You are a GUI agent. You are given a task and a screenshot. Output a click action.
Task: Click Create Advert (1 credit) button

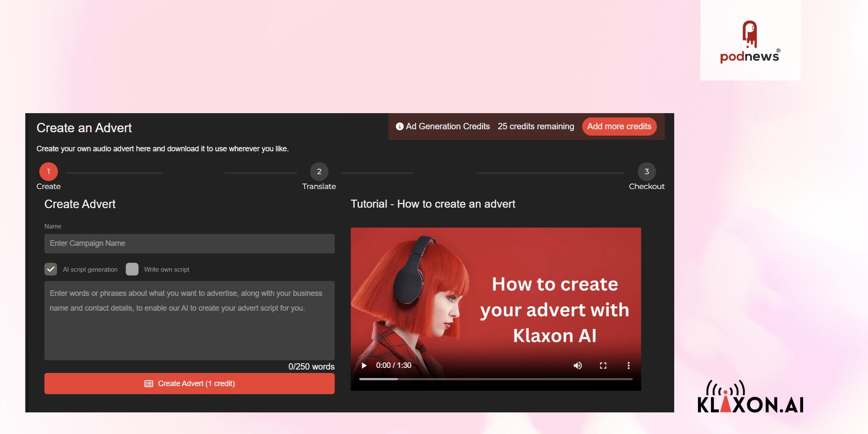click(189, 384)
